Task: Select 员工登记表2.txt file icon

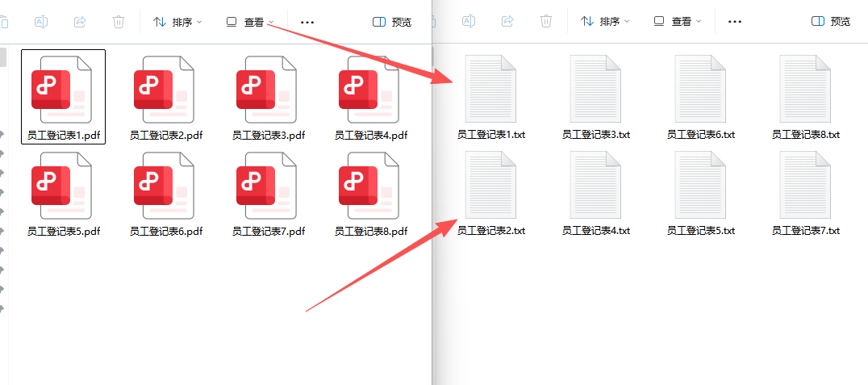Action: [x=490, y=185]
